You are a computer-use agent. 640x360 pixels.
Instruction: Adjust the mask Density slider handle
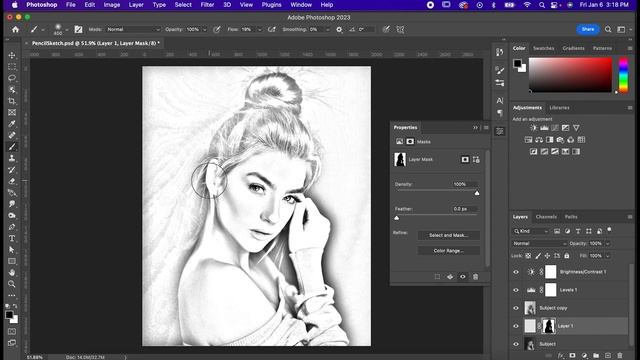click(x=477, y=193)
